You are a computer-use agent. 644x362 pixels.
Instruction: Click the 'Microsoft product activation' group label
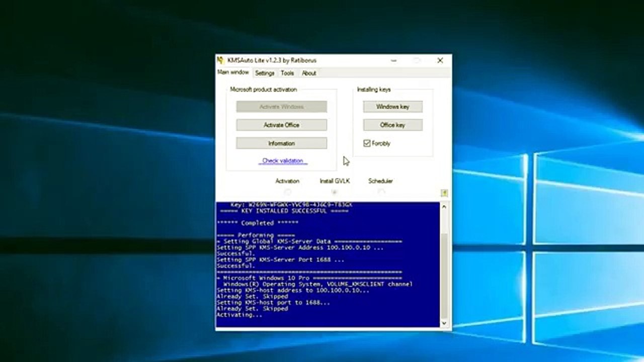pyautogui.click(x=264, y=89)
